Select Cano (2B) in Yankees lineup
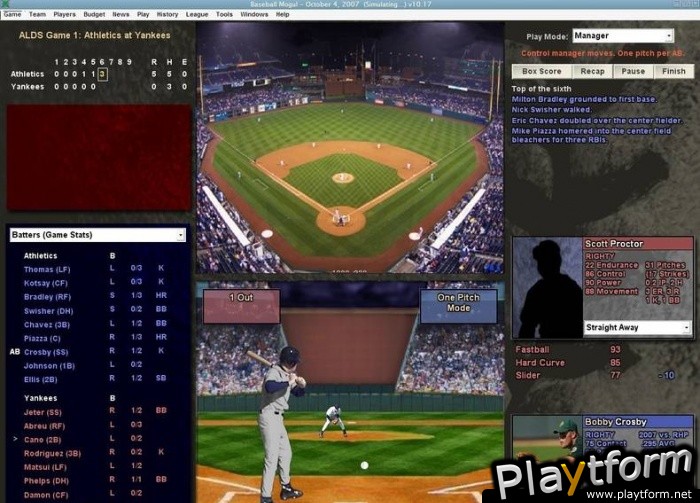This screenshot has height=503, width=700. [42, 440]
